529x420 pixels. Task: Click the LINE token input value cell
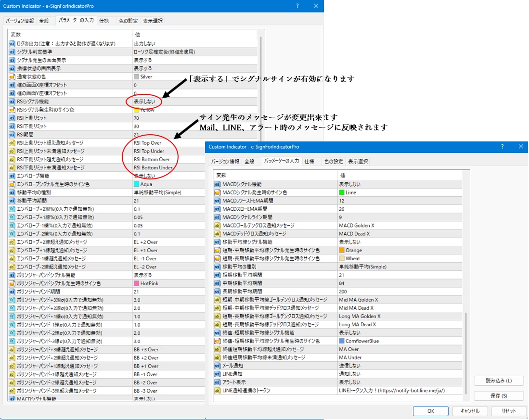[400, 391]
